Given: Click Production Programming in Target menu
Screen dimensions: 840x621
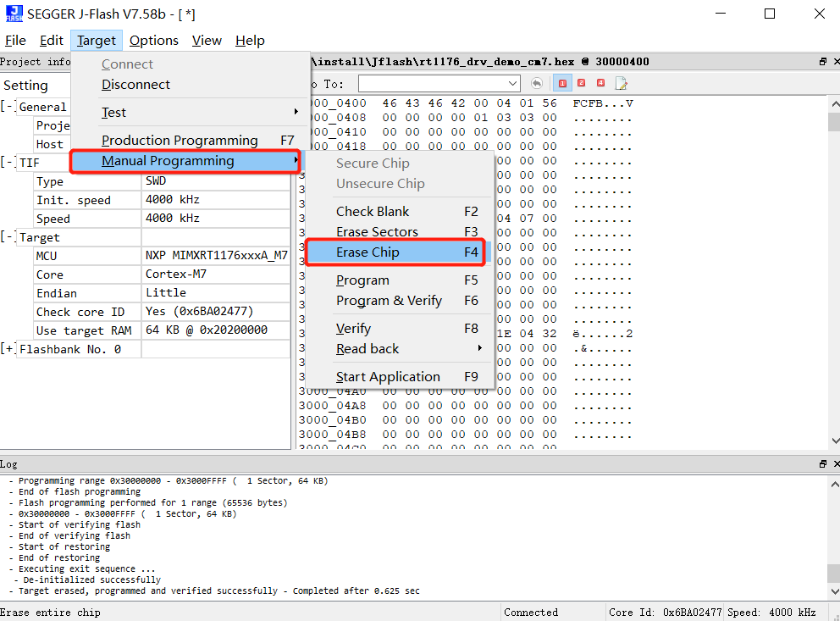Looking at the screenshot, I should 180,141.
